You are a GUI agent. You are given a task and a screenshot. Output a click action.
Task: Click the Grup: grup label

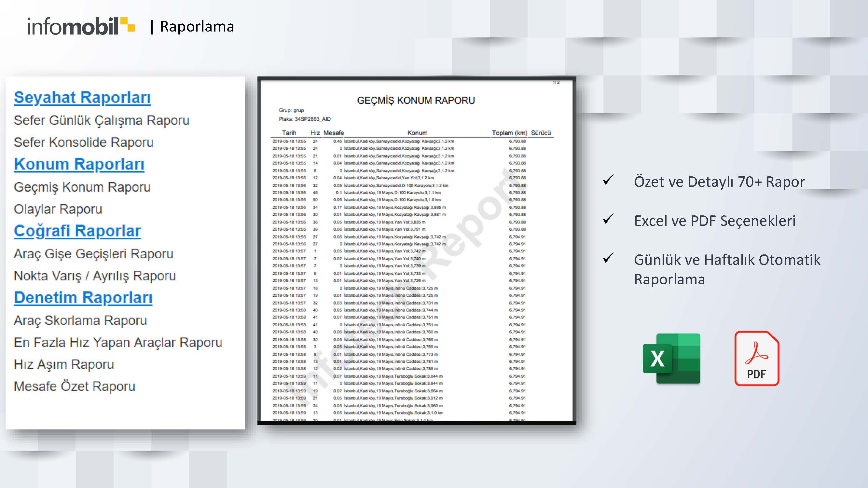[291, 110]
